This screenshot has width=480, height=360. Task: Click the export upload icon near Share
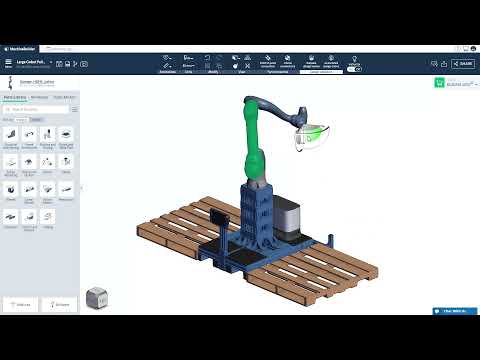coord(444,64)
